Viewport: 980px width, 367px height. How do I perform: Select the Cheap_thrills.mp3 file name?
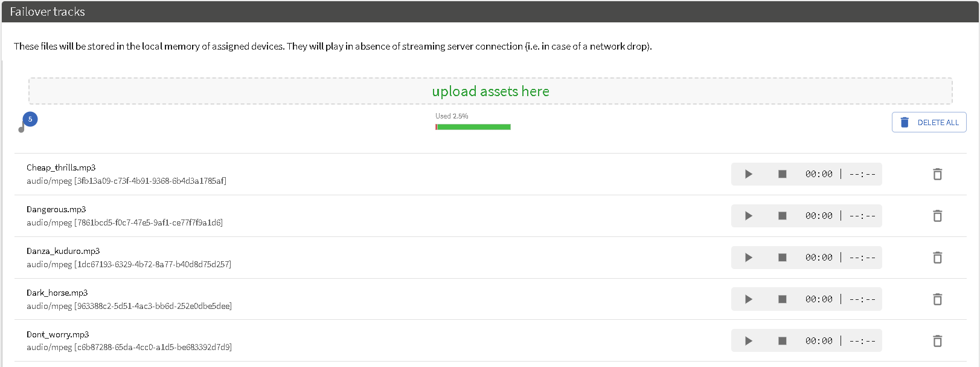pyautogui.click(x=61, y=167)
